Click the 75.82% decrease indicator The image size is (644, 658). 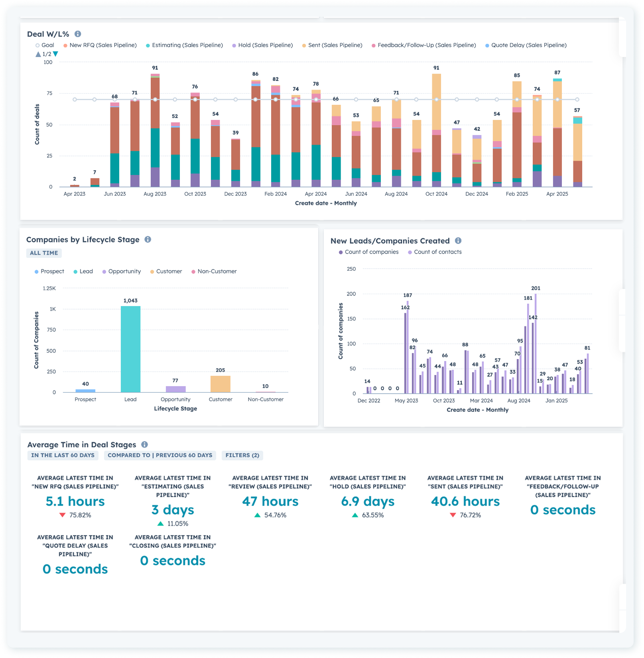[75, 515]
